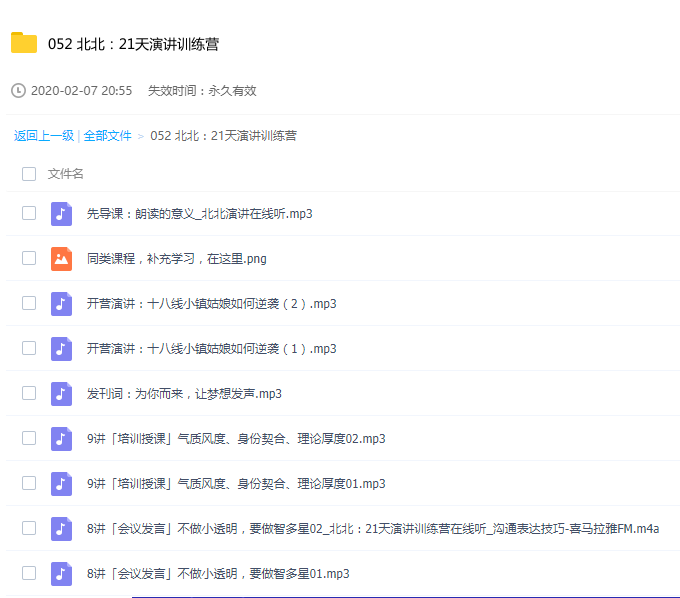
Task: Click the clock icon beside share date
Action: pos(18,91)
